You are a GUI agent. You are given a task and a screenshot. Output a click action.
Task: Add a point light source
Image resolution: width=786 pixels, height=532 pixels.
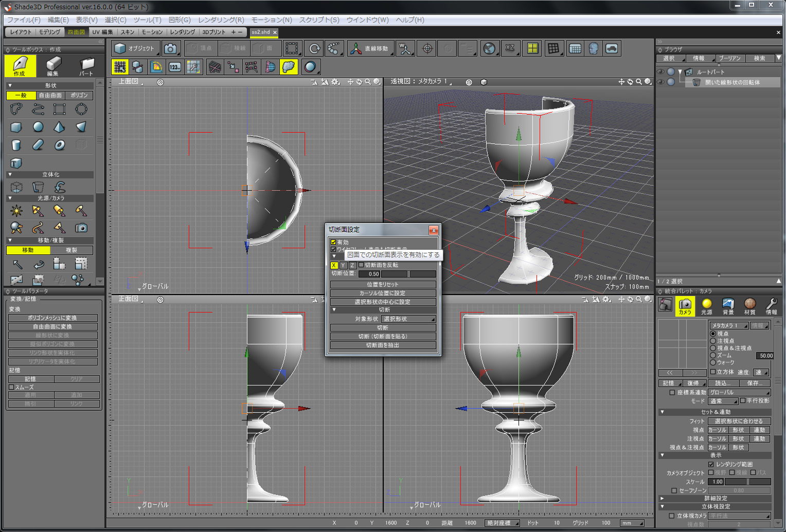16,210
